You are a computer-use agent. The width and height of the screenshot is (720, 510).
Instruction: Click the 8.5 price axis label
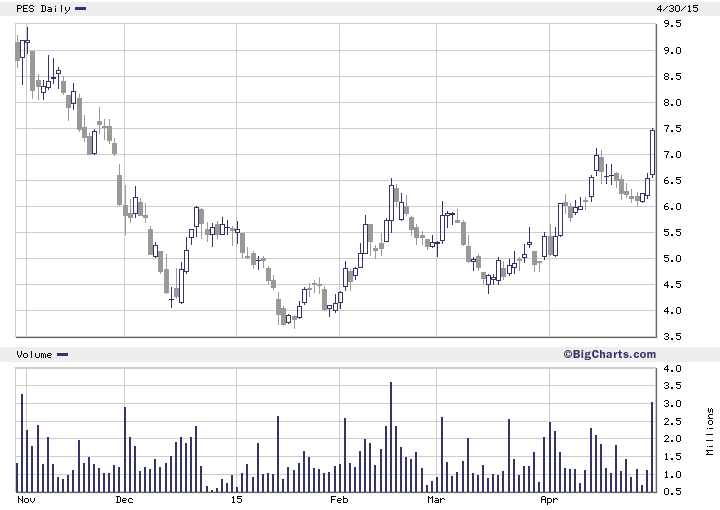coord(672,77)
